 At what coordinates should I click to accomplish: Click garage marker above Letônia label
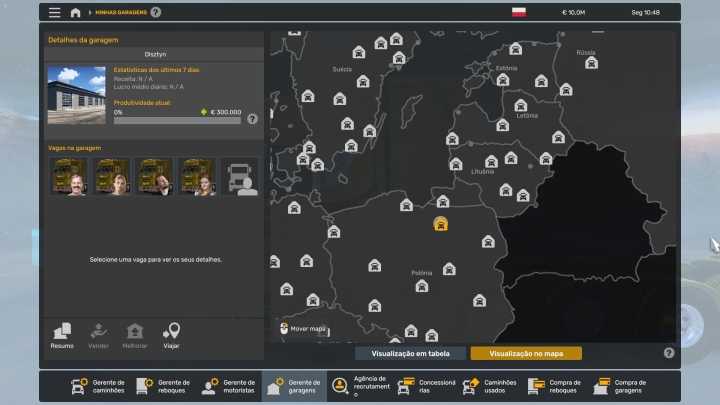tap(520, 106)
